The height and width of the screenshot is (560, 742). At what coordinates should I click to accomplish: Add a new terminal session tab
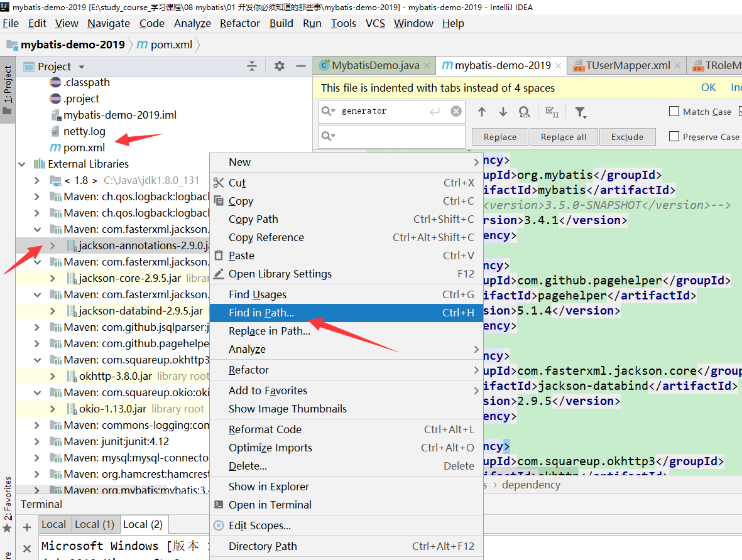(x=27, y=527)
